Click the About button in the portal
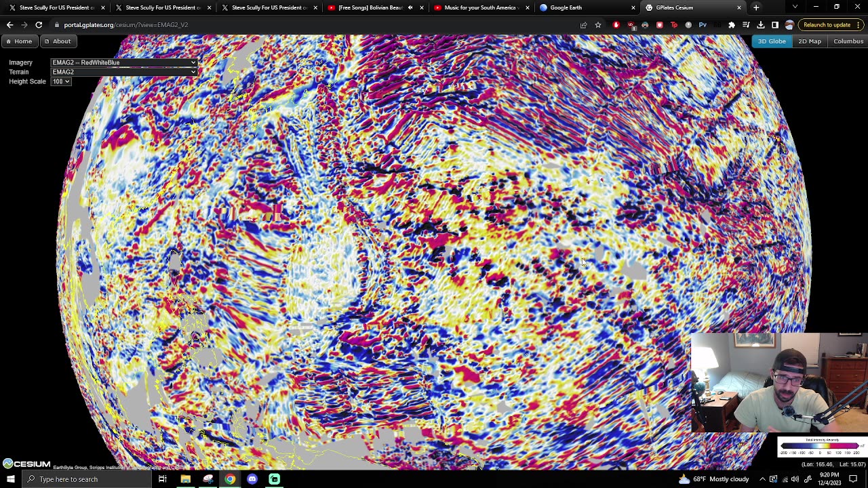This screenshot has width=868, height=488. pyautogui.click(x=58, y=41)
